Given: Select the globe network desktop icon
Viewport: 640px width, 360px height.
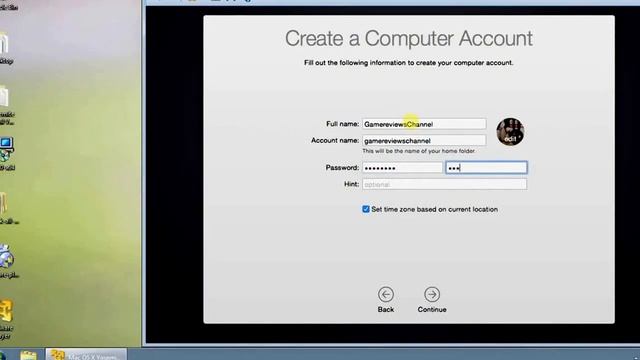Looking at the screenshot, I should coord(7,256).
